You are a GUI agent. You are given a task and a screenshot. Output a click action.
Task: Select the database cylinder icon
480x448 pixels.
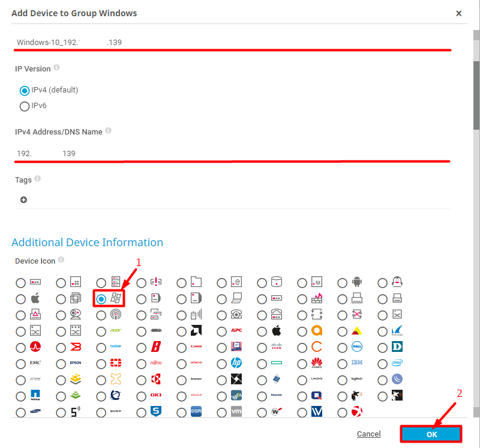point(277,282)
